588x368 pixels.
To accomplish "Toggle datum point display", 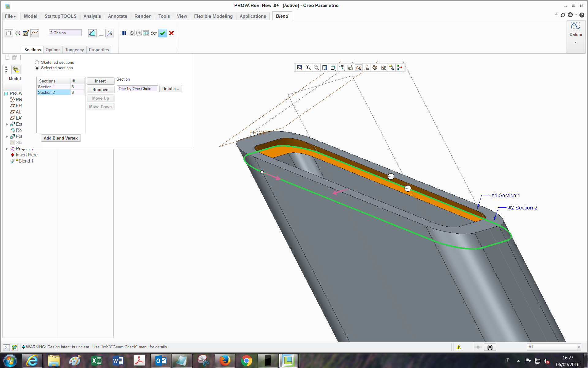I will coord(375,67).
